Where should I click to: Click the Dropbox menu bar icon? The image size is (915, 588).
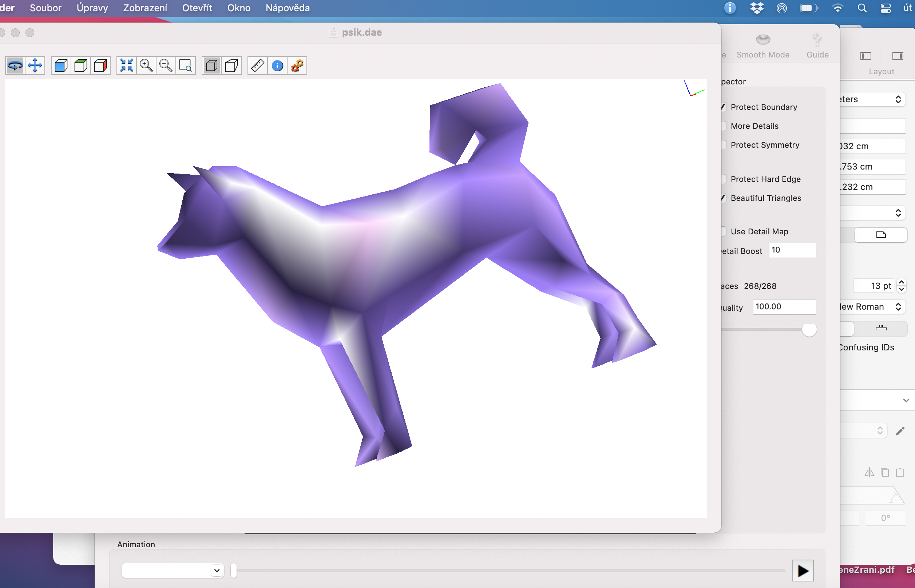pyautogui.click(x=757, y=8)
